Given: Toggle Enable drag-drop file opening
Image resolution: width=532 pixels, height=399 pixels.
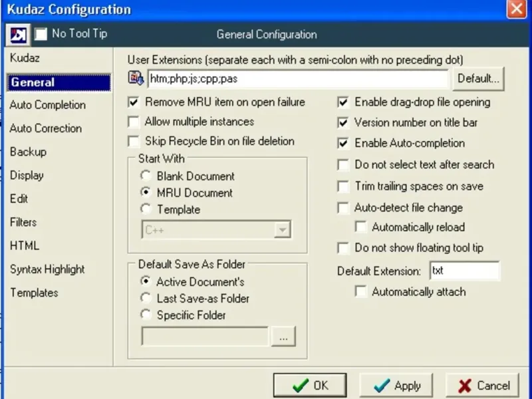Looking at the screenshot, I should 343,102.
